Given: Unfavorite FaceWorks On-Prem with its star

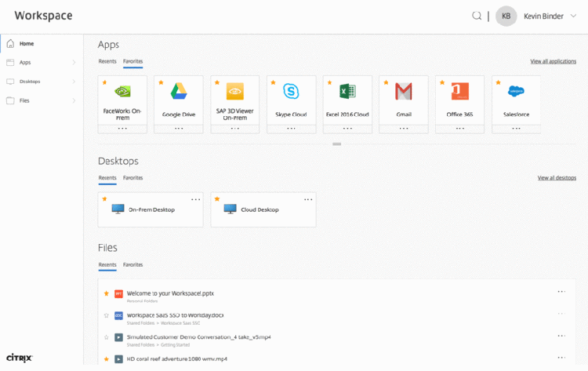Looking at the screenshot, I should [104, 82].
